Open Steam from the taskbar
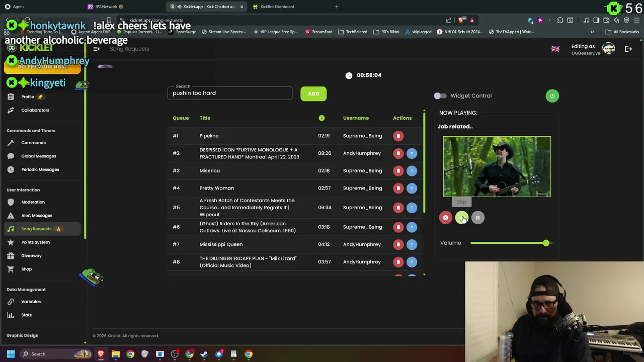 (x=204, y=354)
